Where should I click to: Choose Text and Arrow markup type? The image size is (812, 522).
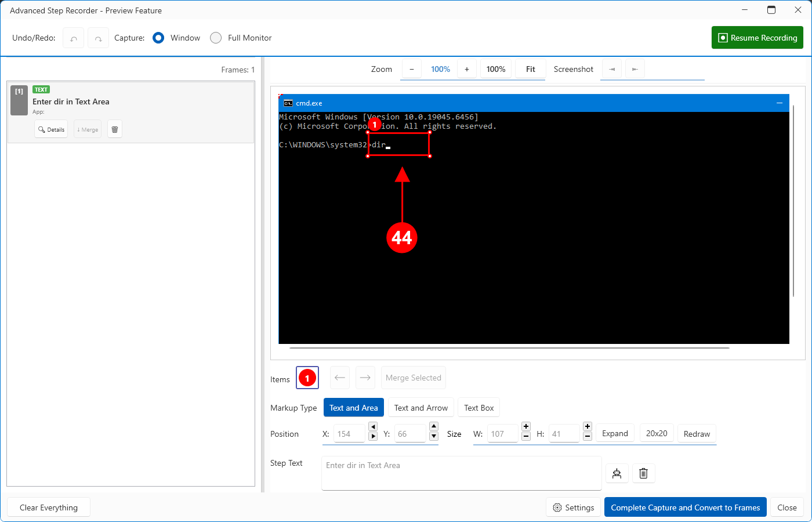(x=421, y=408)
